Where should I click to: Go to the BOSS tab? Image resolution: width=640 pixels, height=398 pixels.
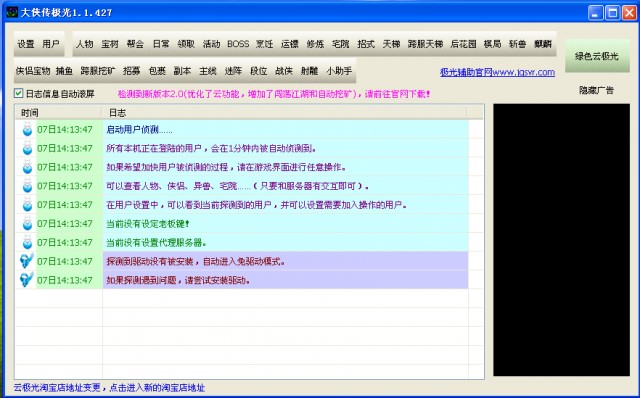click(x=238, y=44)
